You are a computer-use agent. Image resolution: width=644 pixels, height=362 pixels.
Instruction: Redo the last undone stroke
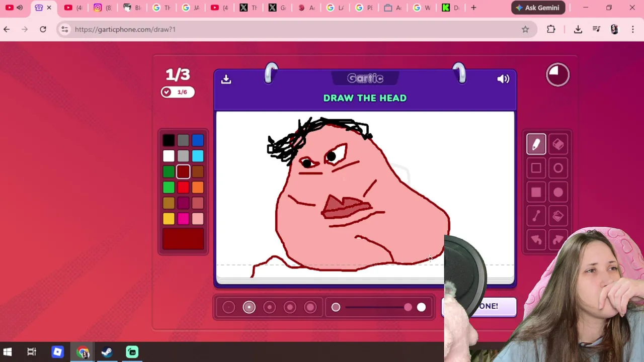point(557,240)
